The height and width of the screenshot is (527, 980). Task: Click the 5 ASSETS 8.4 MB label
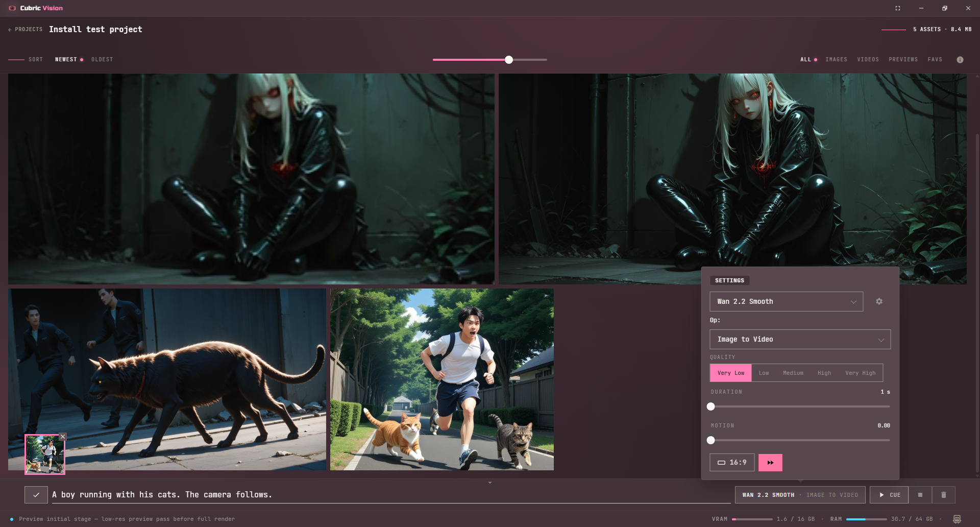point(942,30)
